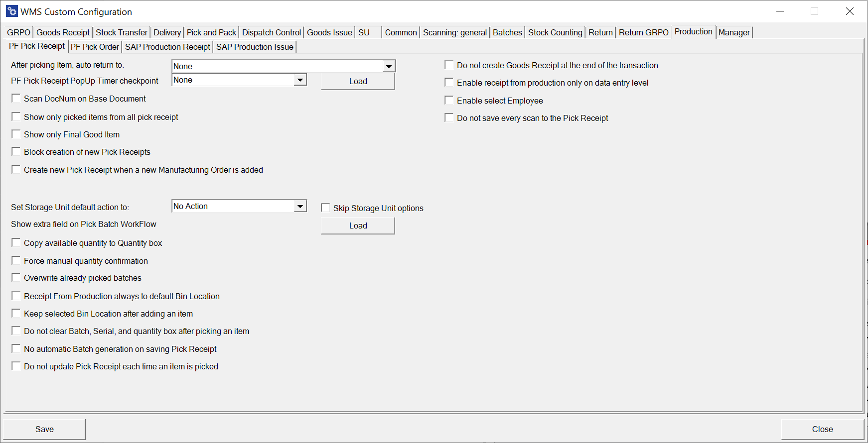Check Show only Final Good Item
868x443 pixels.
coord(16,134)
